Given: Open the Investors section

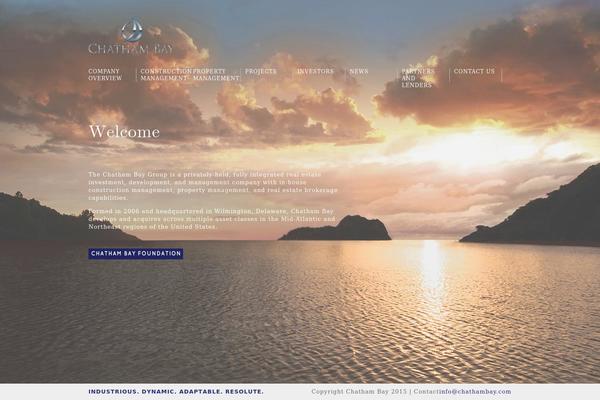Looking at the screenshot, I should pos(315,71).
